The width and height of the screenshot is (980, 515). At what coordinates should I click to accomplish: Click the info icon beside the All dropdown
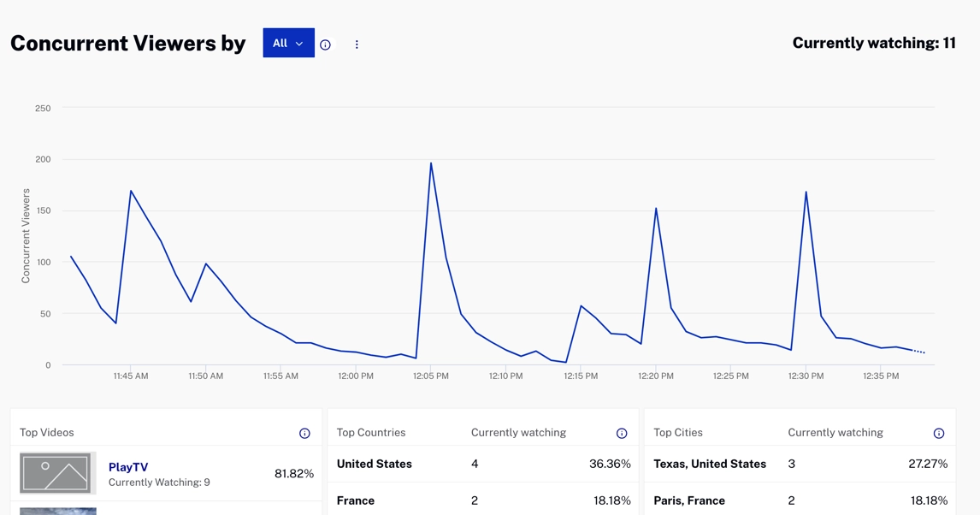pyautogui.click(x=325, y=44)
